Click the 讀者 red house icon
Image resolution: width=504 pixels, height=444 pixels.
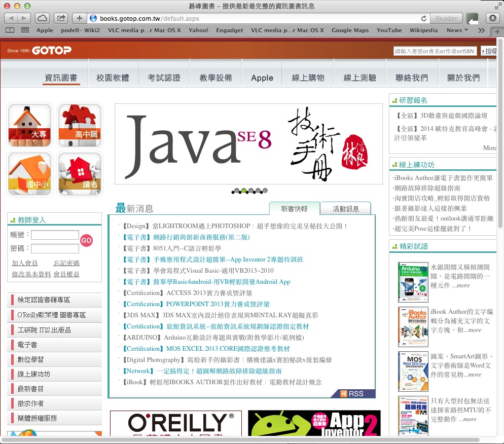(x=80, y=174)
